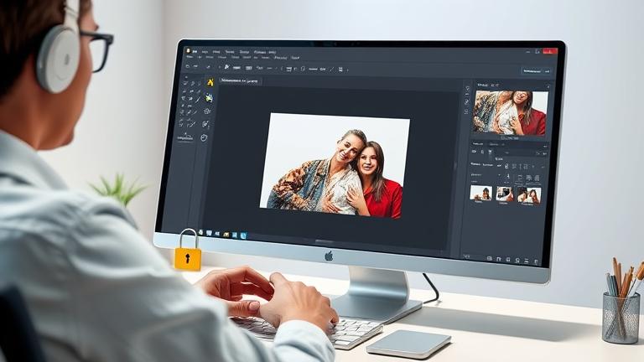Select the last small thumbnail in the right panel
Viewport: 644px width, 362px height.
pos(529,196)
